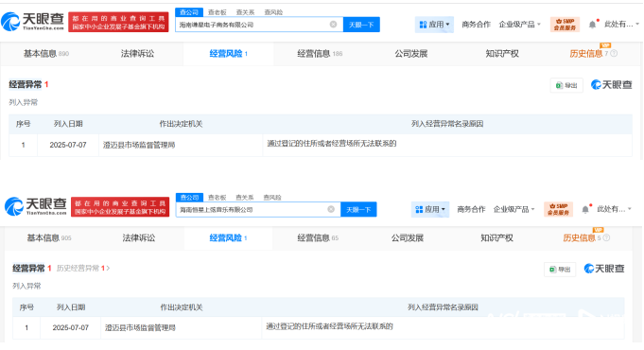
Task: Choose 查公司 search mode on the 电子商务 page
Action: pos(189,12)
